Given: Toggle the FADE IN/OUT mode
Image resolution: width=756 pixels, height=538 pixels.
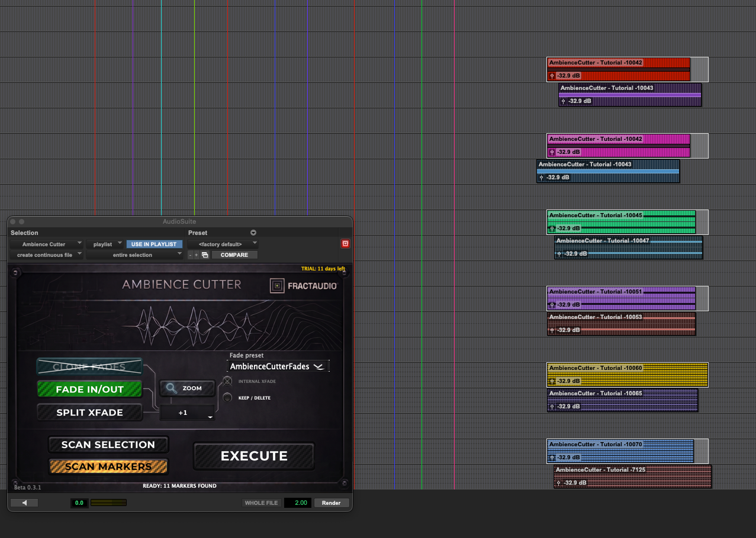Looking at the screenshot, I should pyautogui.click(x=89, y=389).
